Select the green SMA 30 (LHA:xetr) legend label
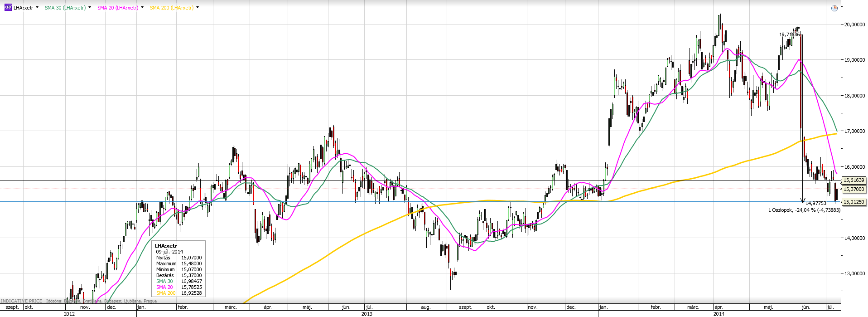Image resolution: width=868 pixels, height=317 pixels. click(x=65, y=8)
